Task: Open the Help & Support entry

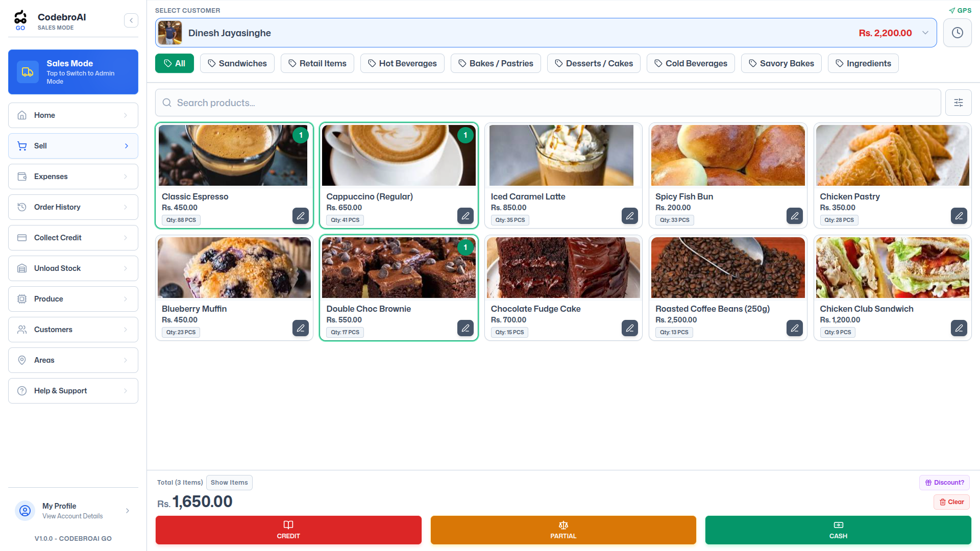Action: point(73,391)
